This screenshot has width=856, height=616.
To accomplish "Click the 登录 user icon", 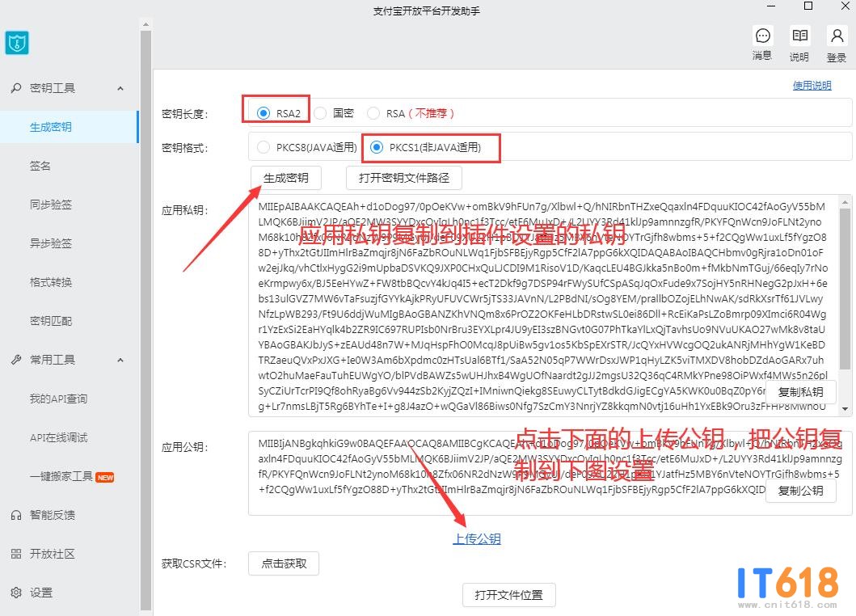I will pyautogui.click(x=837, y=36).
